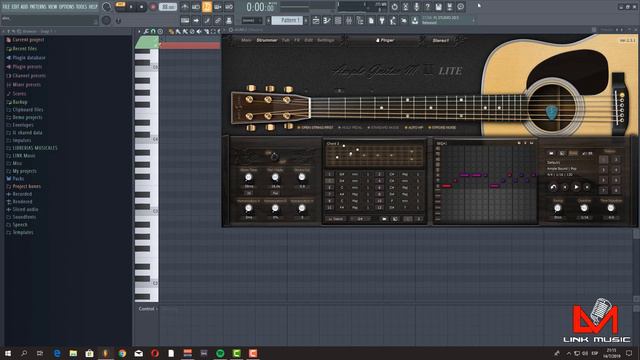Open Google Chrome from the taskbar
The height and width of the screenshot is (360, 640).
point(122,353)
